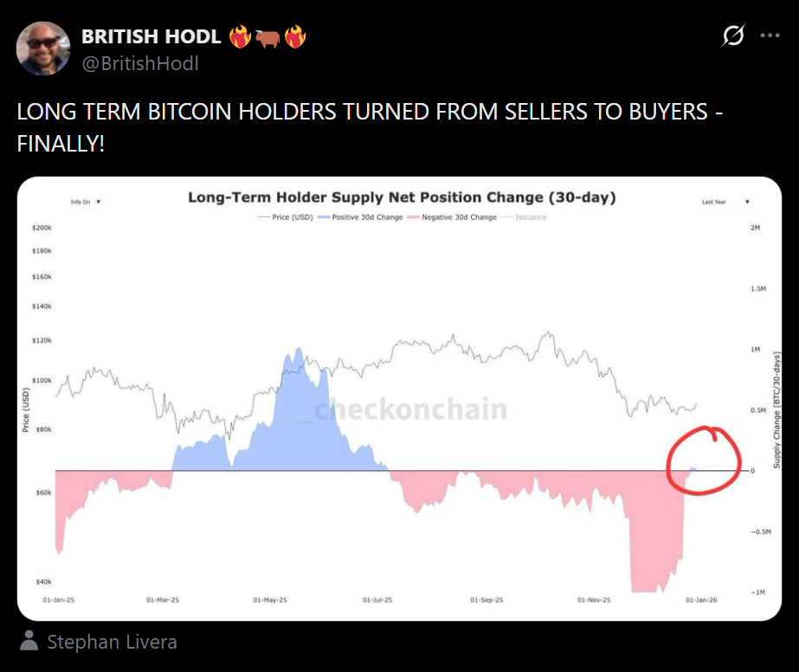Toggle the Price (USD) legend series
This screenshot has height=672, width=799.
click(287, 217)
